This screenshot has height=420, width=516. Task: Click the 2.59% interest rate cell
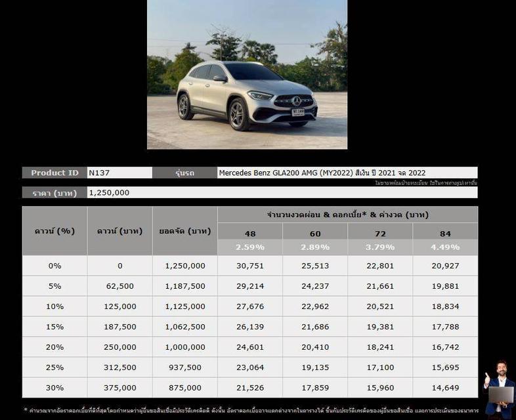(x=250, y=247)
